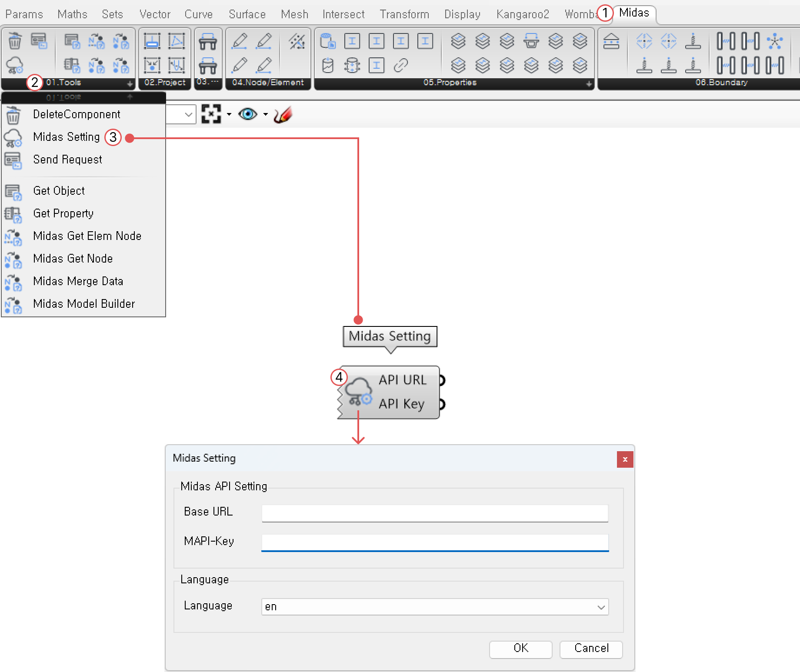
Task: Open the Display tab
Action: click(x=462, y=14)
